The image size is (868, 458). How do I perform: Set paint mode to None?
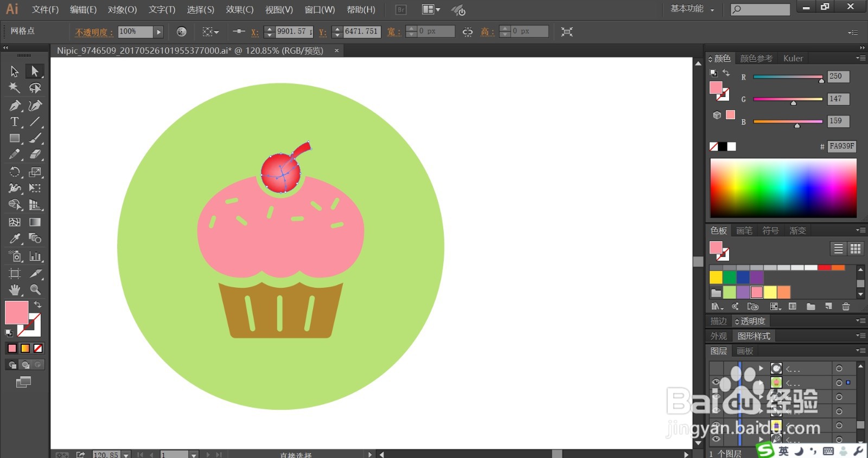point(38,349)
